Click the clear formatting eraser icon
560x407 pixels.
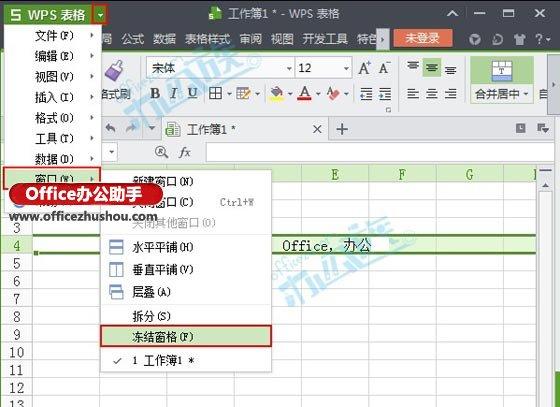point(333,94)
